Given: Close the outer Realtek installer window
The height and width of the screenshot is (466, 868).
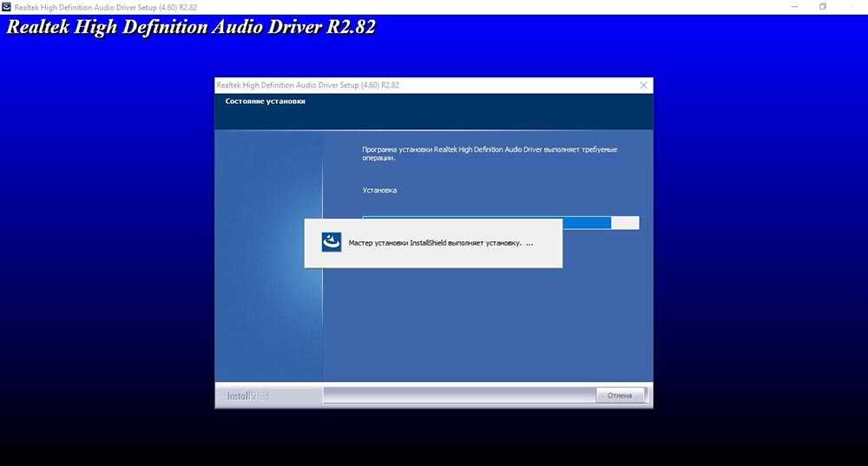Looking at the screenshot, I should [852, 6].
